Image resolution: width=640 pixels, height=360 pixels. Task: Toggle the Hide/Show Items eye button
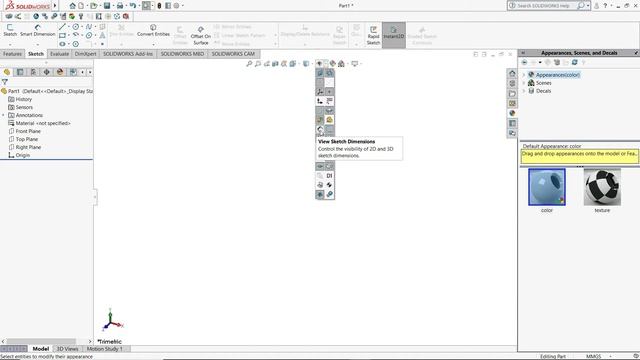319,64
